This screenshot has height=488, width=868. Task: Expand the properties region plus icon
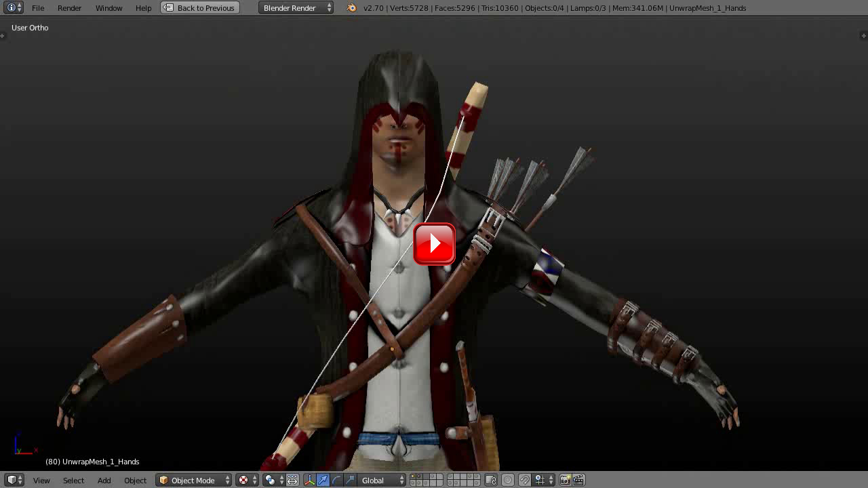click(864, 35)
